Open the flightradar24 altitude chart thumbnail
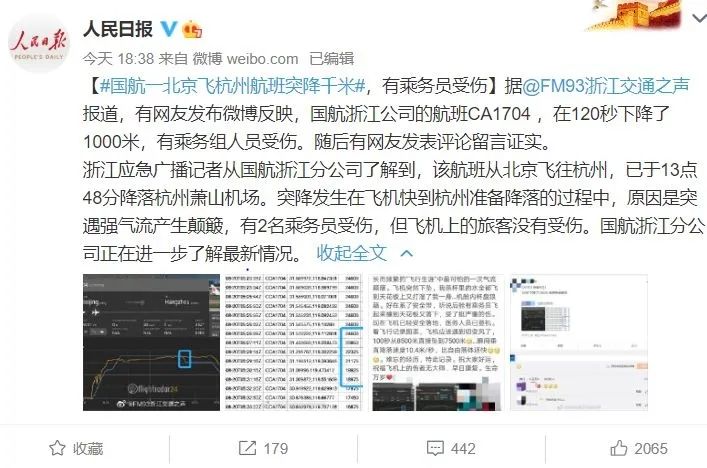Viewport: 707px width, 468px height. coord(152,342)
